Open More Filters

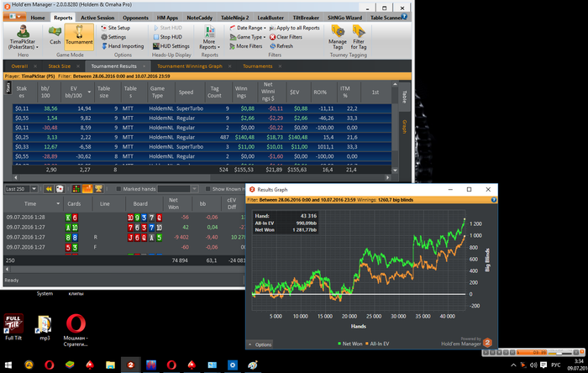tap(246, 46)
